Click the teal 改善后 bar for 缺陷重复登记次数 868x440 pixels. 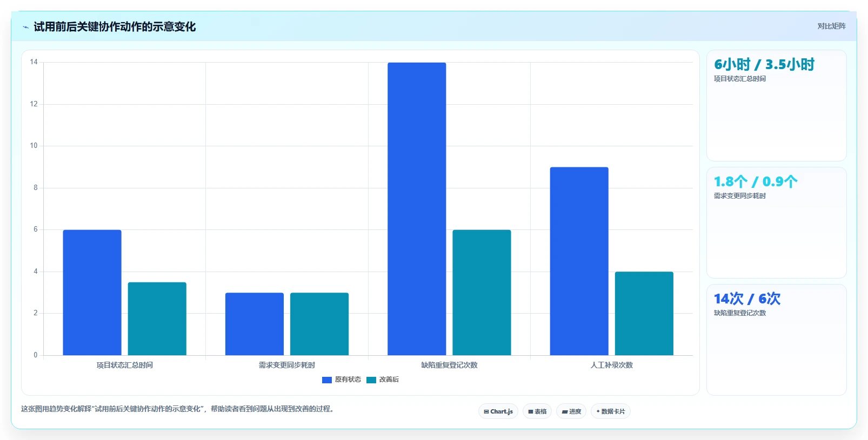point(482,293)
